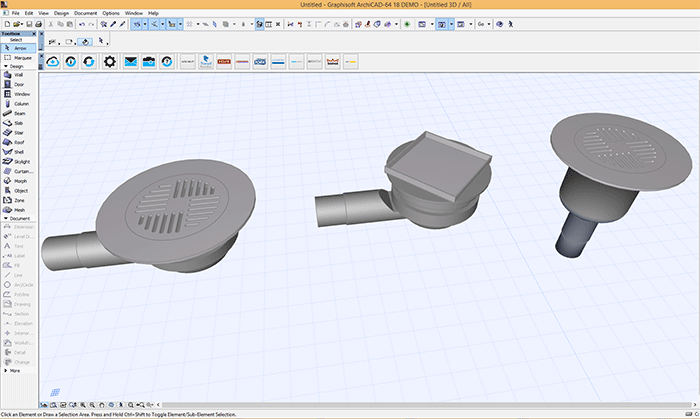This screenshot has width=700, height=419.
Task: Select the Curtain Wall tool
Action: 18,171
